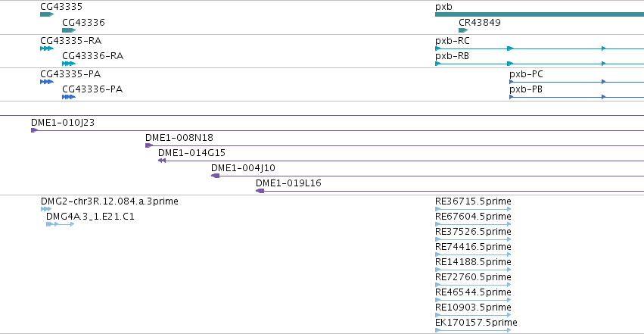Click the DMG4A.3_1.E21.C1 label
Image resolution: width=644 pixels, height=334 pixels.
[x=90, y=217]
